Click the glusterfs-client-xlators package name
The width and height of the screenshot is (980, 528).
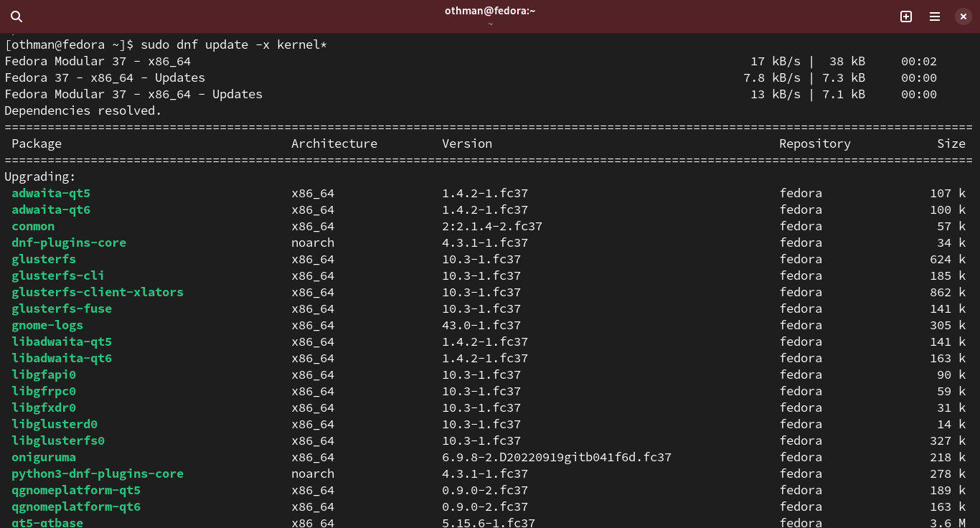pos(98,292)
